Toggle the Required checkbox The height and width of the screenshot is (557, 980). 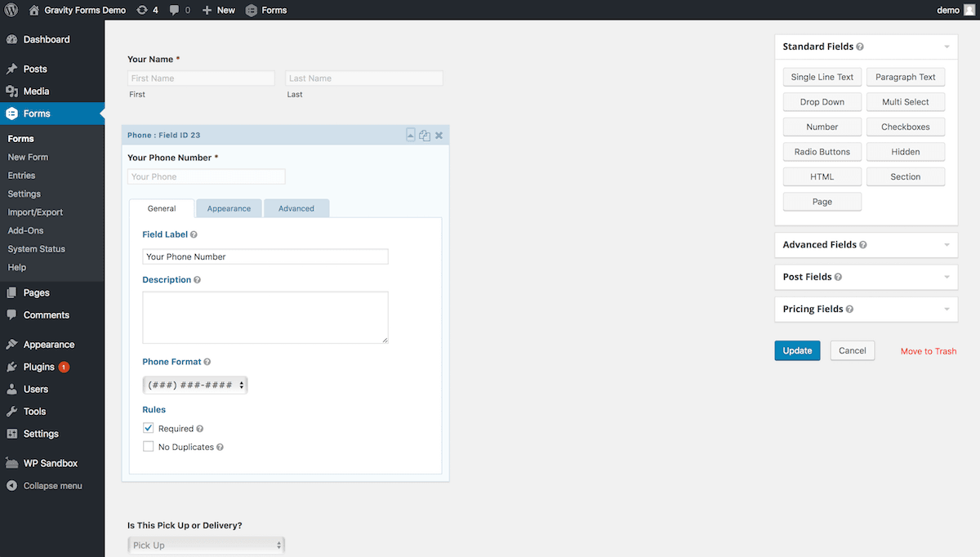(148, 428)
